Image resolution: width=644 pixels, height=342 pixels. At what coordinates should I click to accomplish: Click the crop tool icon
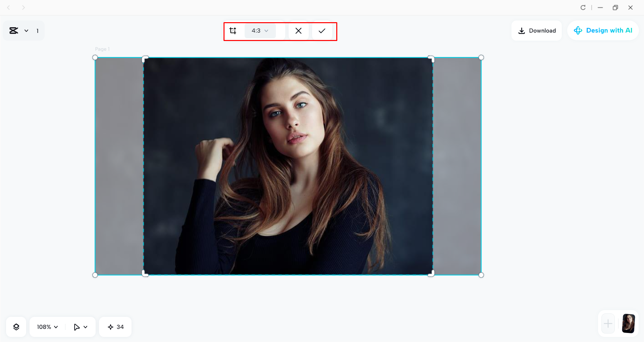pos(233,31)
